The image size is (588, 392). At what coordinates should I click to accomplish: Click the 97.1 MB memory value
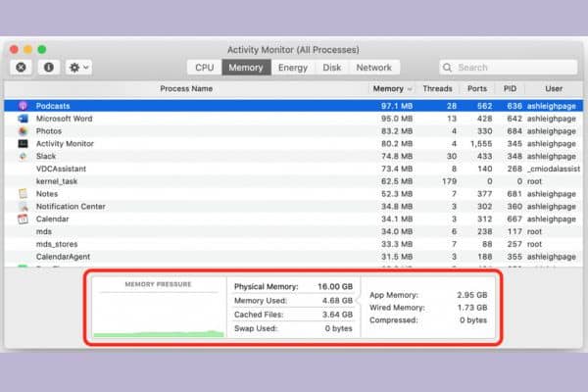(x=397, y=106)
